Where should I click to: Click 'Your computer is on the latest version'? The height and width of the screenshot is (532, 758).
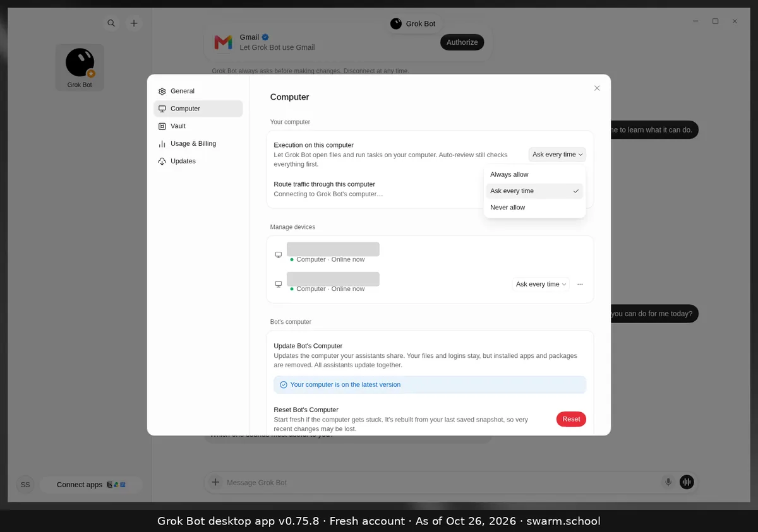click(x=346, y=384)
